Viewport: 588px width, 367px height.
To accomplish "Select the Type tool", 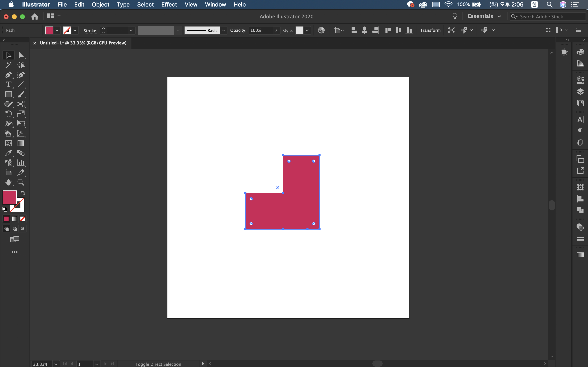I will [8, 84].
